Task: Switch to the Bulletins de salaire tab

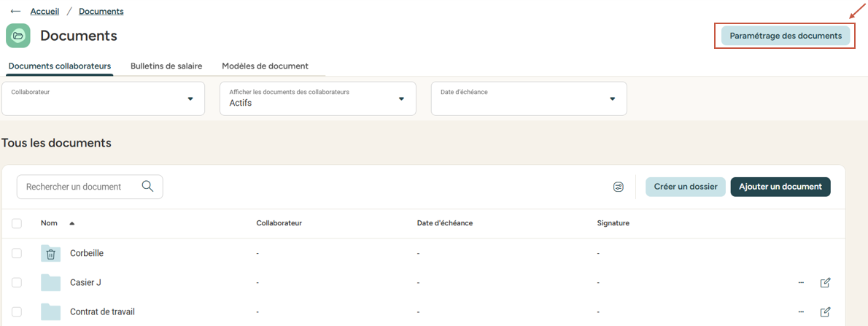Action: click(x=166, y=66)
